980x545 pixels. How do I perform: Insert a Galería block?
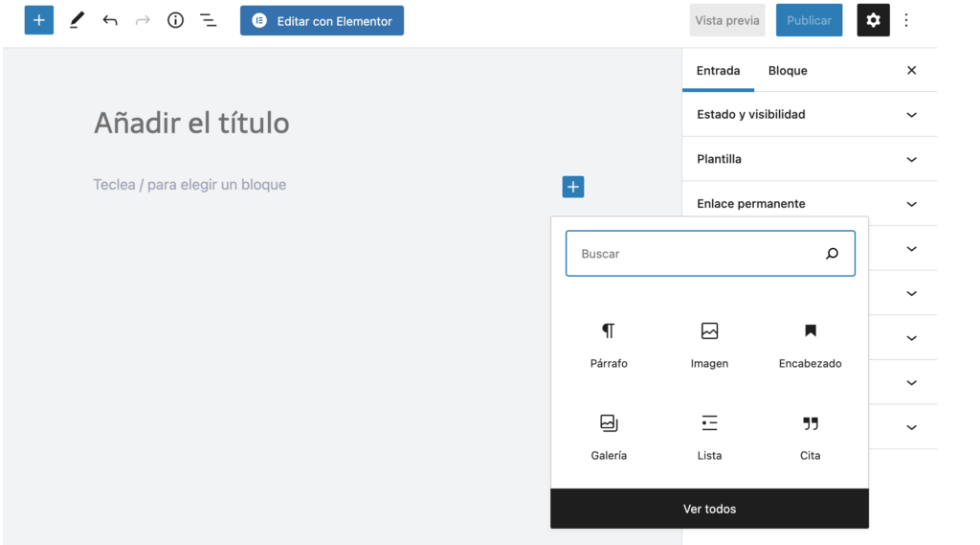(609, 437)
